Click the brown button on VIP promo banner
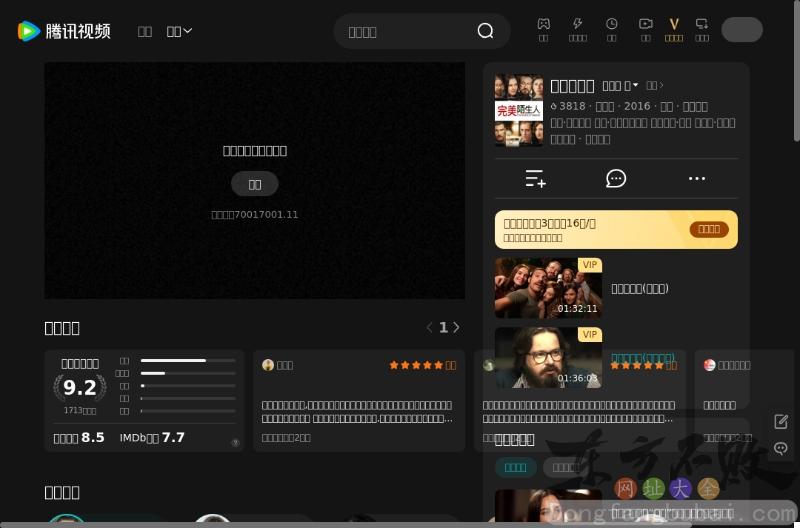The width and height of the screenshot is (800, 528). [x=709, y=229]
